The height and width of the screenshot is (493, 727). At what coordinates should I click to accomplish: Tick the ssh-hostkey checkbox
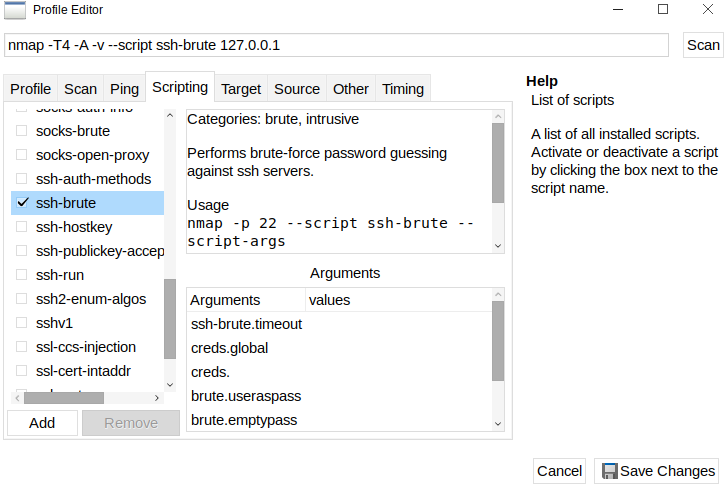(x=22, y=227)
